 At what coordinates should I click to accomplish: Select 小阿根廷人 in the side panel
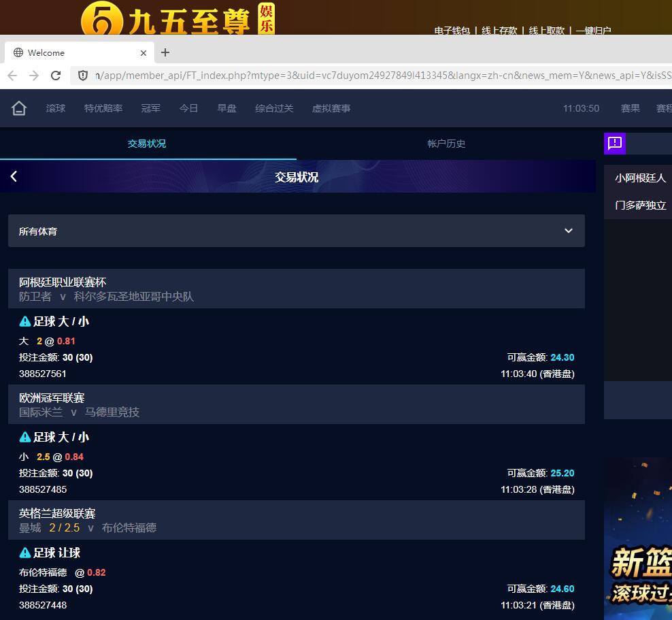(x=640, y=178)
